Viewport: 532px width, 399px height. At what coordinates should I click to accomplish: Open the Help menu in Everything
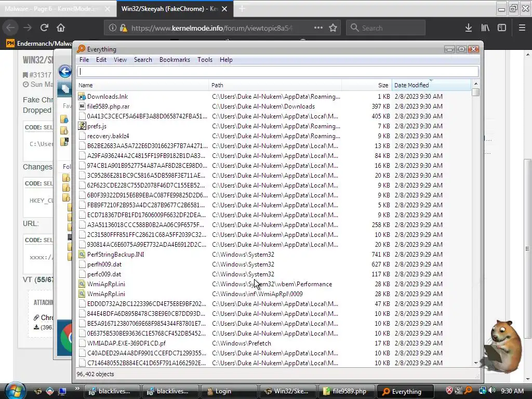click(226, 60)
